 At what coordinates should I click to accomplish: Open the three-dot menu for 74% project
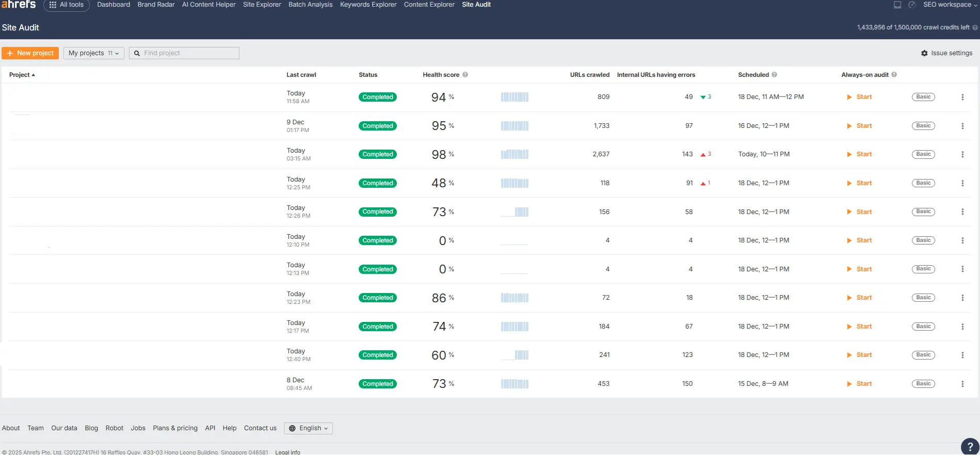[x=962, y=327]
